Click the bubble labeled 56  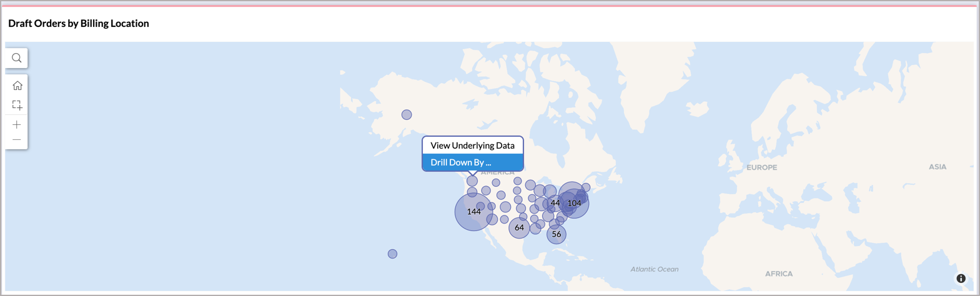557,234
